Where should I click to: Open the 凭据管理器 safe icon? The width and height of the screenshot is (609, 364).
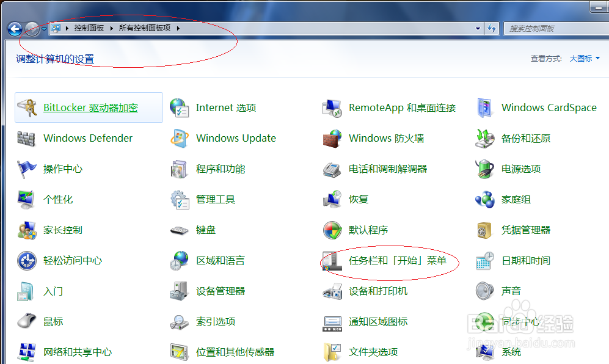pyautogui.click(x=485, y=230)
